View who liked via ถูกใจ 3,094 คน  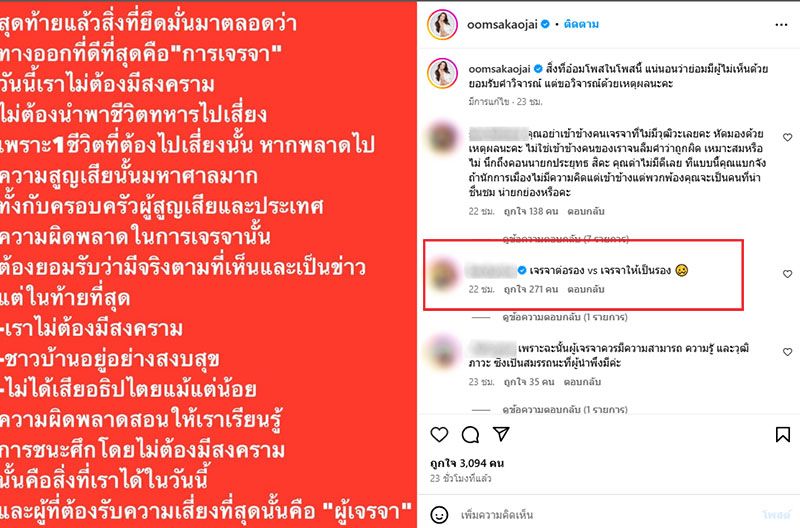tap(467, 463)
